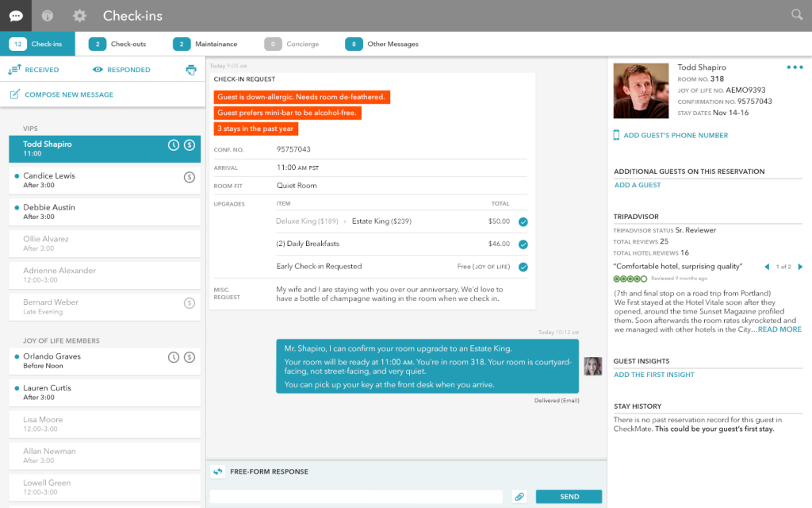Switch to the Check-outs tab
Viewport: 812px width, 508px height.
pyautogui.click(x=118, y=44)
